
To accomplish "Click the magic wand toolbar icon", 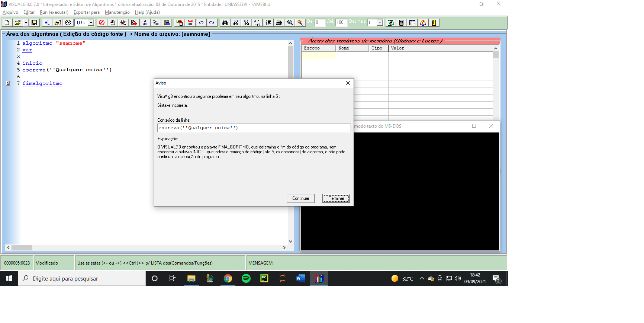I will tap(300, 23).
